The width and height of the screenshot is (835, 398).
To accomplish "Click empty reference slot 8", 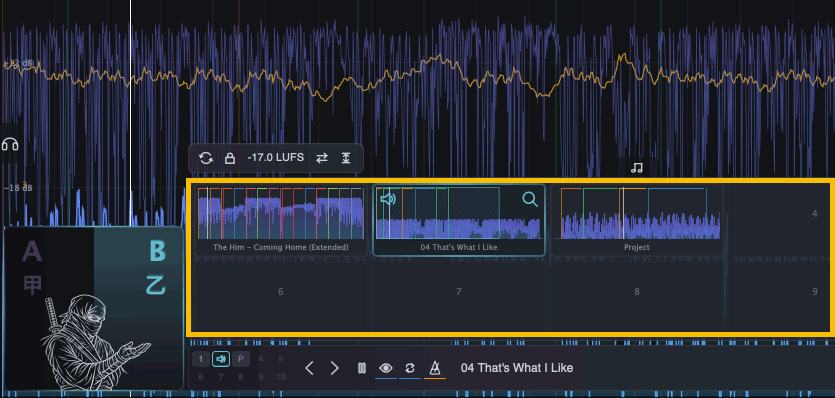I will pos(636,291).
